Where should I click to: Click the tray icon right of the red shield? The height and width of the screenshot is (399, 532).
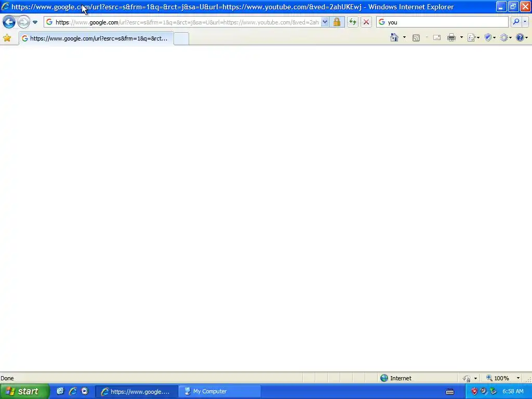tap(484, 392)
